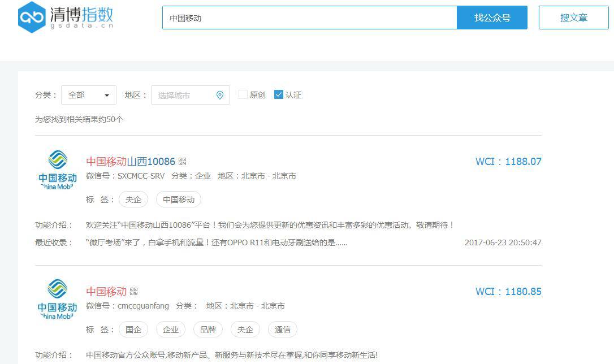Select the 中国移动 tag label
The image size is (614, 364).
point(178,199)
